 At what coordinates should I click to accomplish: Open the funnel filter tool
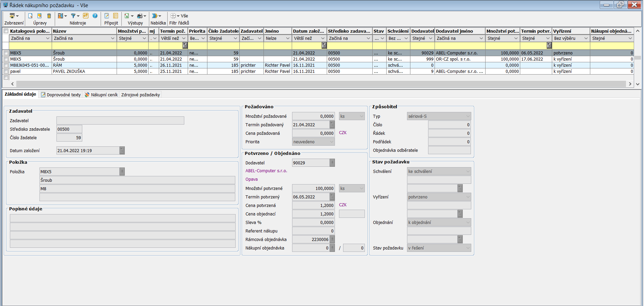tap(73, 16)
